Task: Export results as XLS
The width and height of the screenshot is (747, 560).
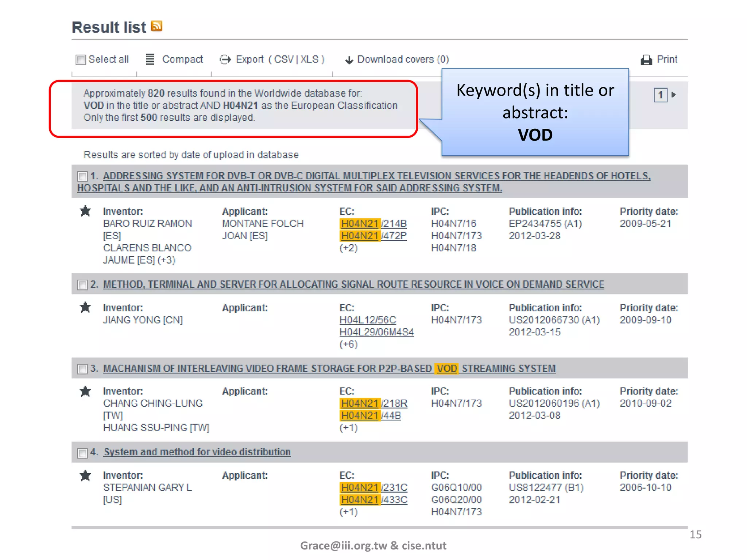Action: coord(309,59)
